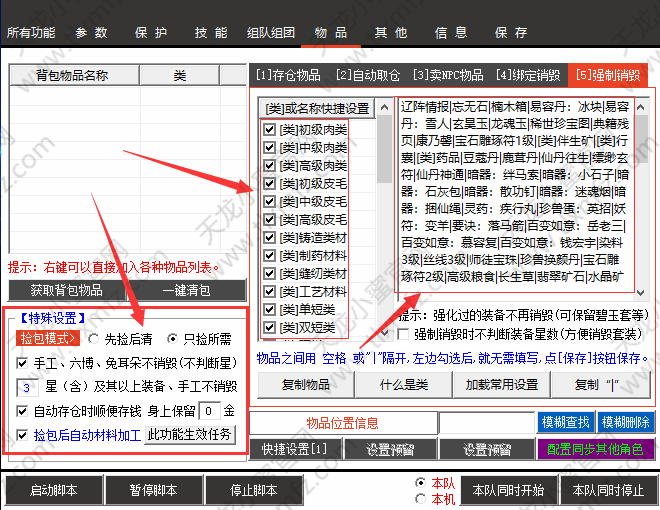The height and width of the screenshot is (510, 660).
Task: Click the 获取背包物品 button
Action: 67,290
